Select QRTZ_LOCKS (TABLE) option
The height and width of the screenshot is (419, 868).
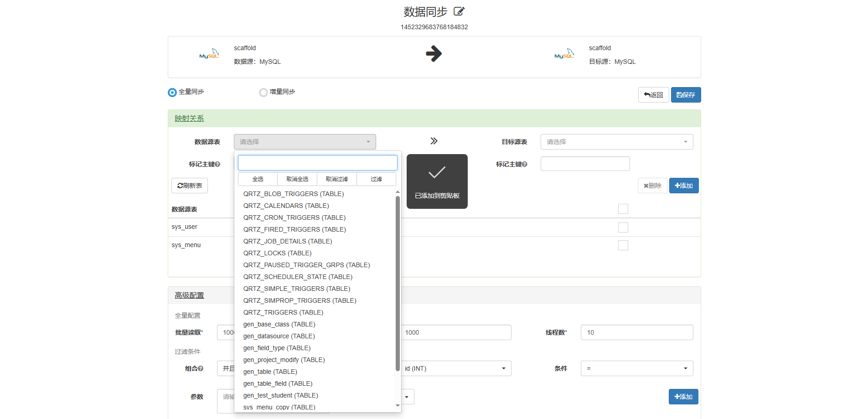pyautogui.click(x=315, y=253)
